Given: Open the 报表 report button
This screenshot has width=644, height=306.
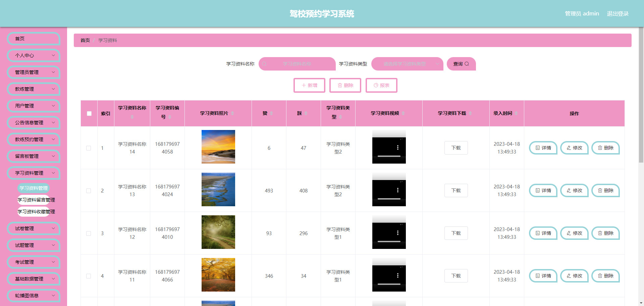Looking at the screenshot, I should click(x=381, y=85).
